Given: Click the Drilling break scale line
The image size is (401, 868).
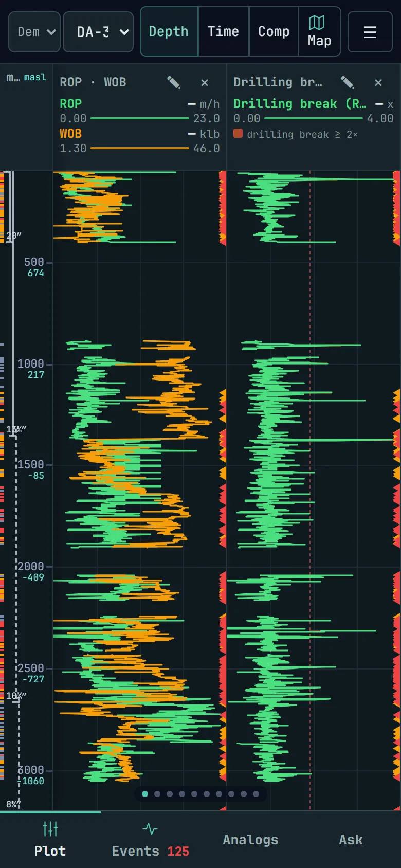Looking at the screenshot, I should tap(314, 118).
